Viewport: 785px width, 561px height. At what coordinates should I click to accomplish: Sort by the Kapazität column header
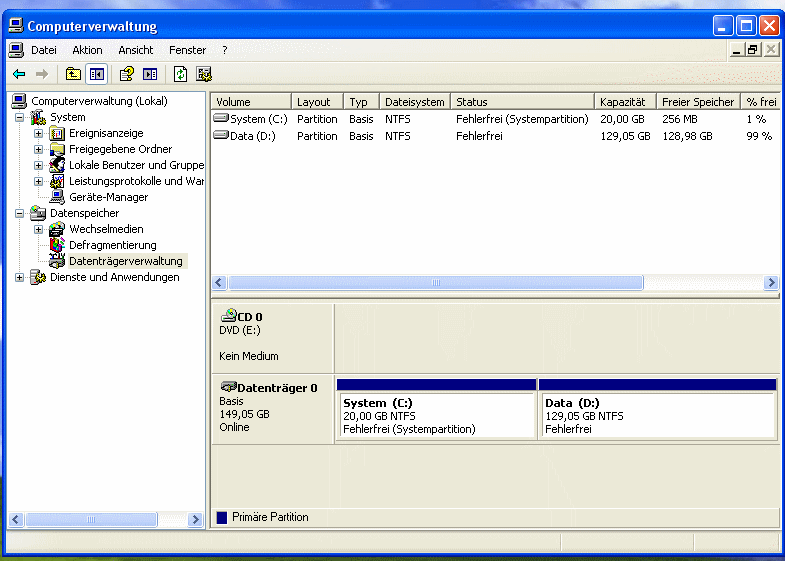626,102
